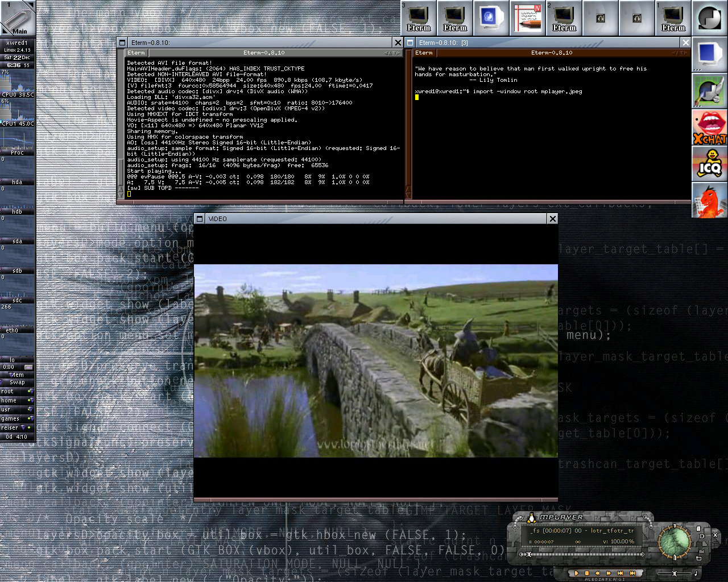Click the MPlayer next track button
The height and width of the screenshot is (582, 728).
pyautogui.click(x=632, y=573)
